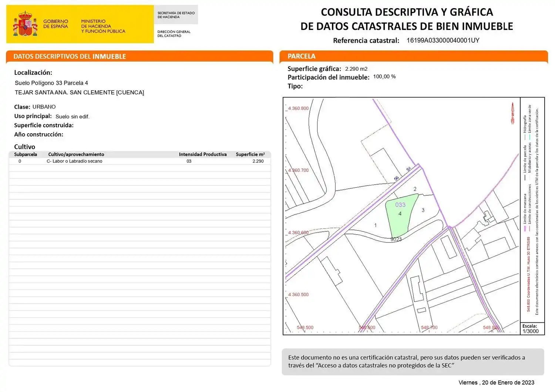Click the "Referencia catastral:" label
The width and height of the screenshot is (555, 392).
click(x=366, y=40)
